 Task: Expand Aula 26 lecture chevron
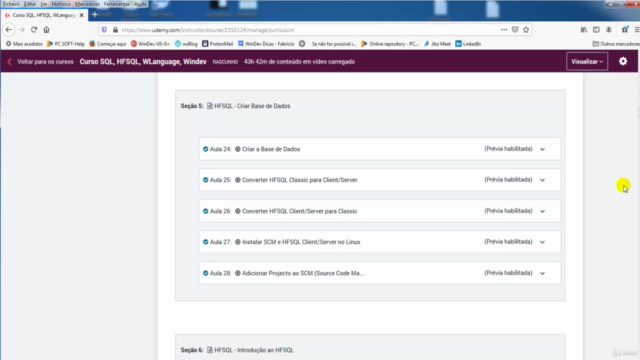542,211
